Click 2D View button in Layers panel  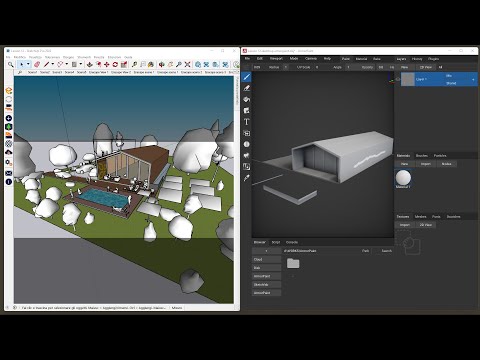tap(426, 67)
